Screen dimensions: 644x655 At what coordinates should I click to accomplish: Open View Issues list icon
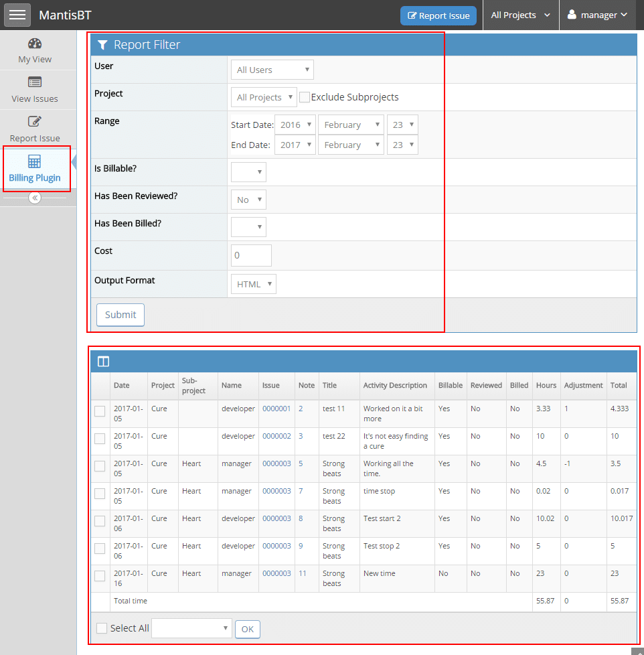[x=35, y=82]
